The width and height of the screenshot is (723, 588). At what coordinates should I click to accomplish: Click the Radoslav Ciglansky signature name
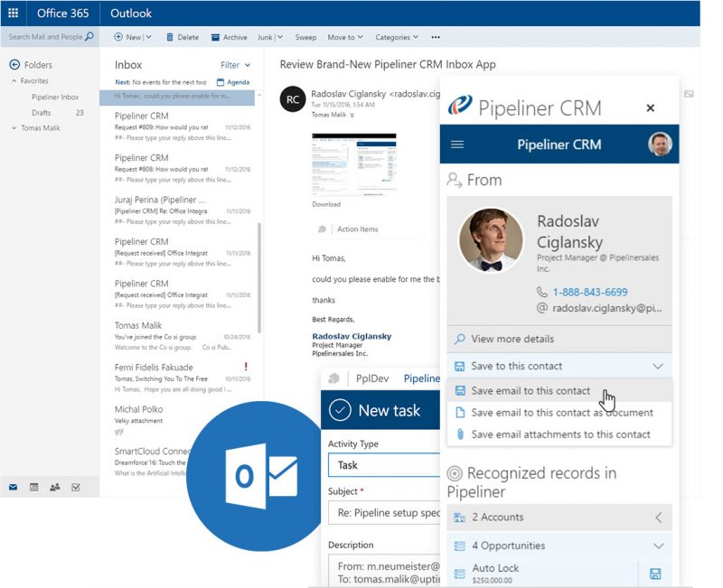[352, 336]
